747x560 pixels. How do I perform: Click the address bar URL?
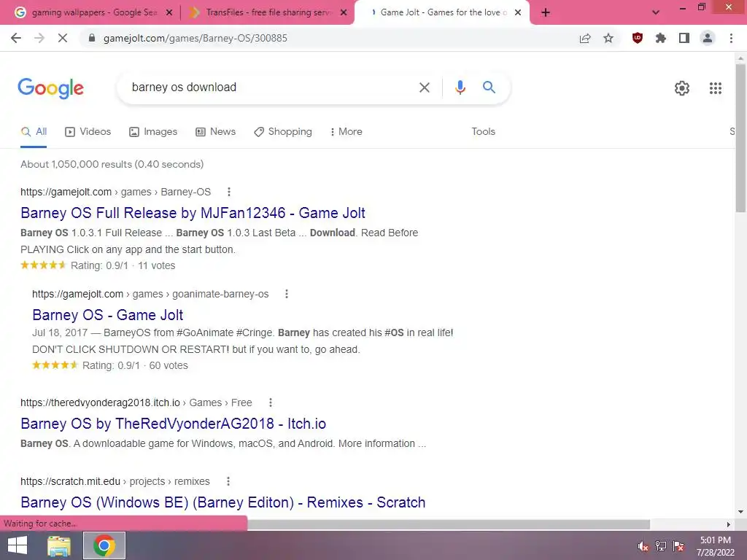(x=196, y=38)
